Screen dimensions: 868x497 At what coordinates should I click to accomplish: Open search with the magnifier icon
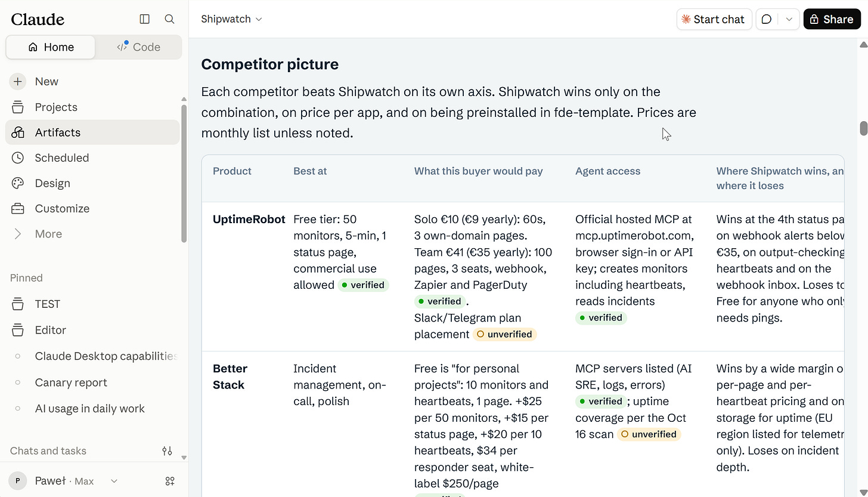(x=169, y=19)
